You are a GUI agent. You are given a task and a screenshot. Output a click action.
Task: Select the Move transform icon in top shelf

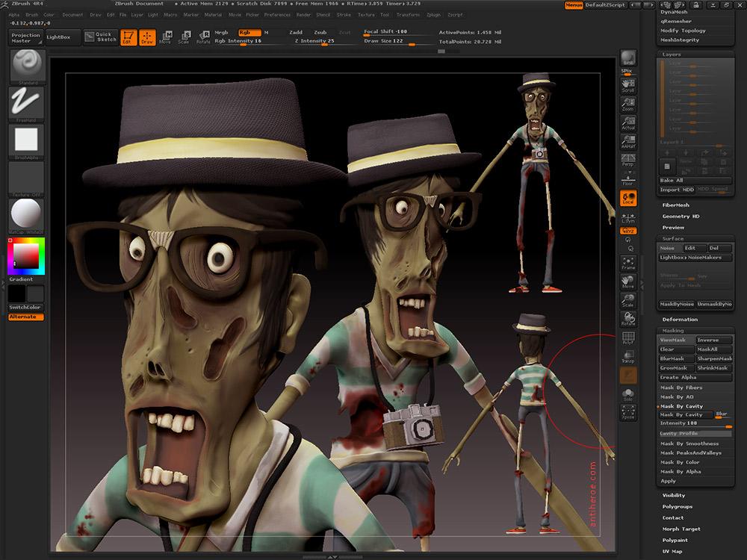(166, 37)
